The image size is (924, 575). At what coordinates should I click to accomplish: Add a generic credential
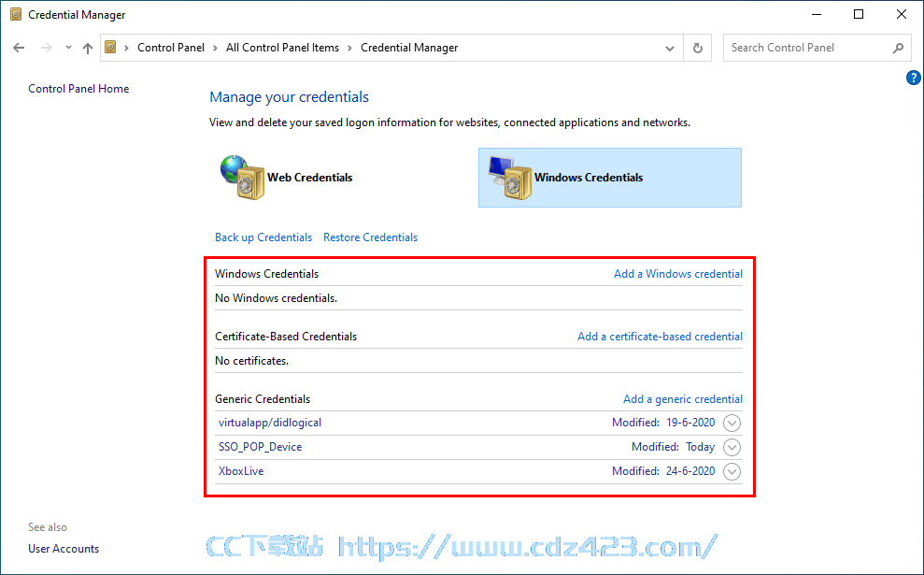(x=682, y=399)
